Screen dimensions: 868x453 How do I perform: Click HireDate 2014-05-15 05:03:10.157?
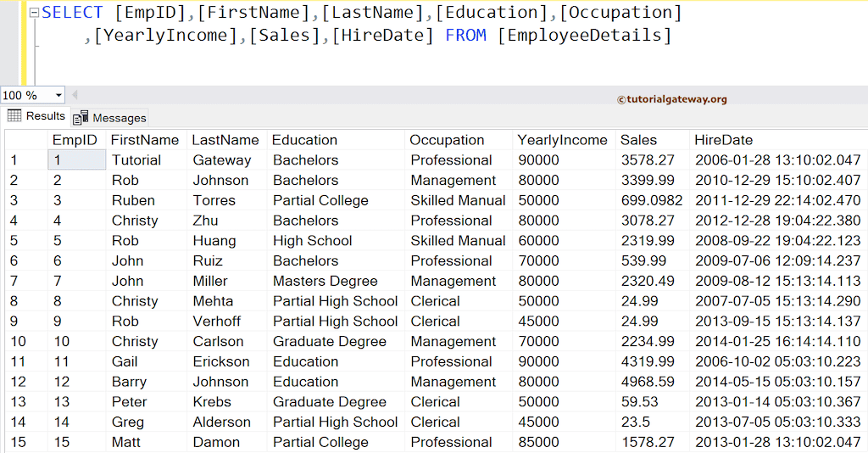pyautogui.click(x=779, y=382)
